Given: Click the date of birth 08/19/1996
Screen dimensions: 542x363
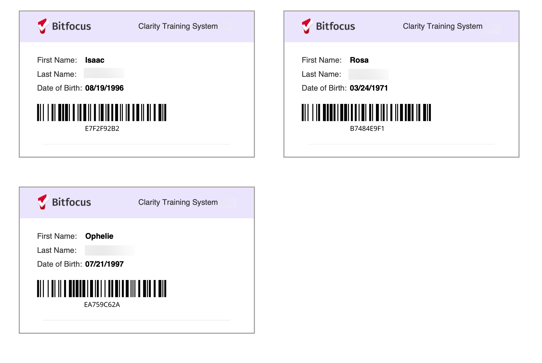Looking at the screenshot, I should (104, 88).
